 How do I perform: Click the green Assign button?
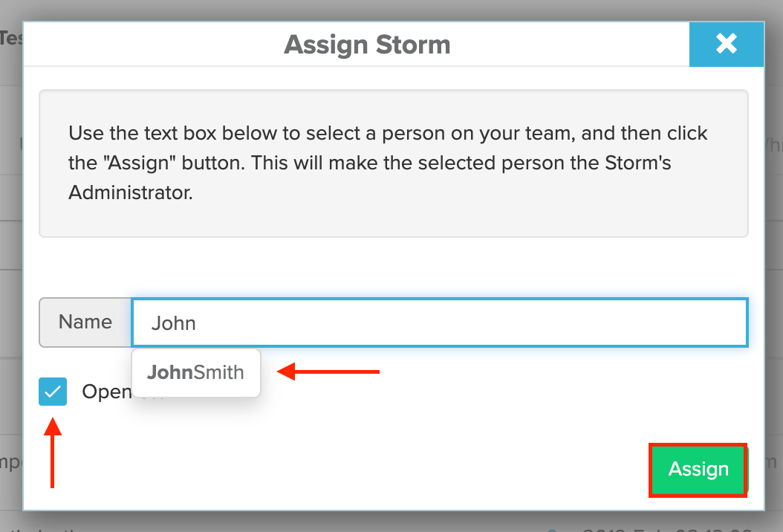[698, 470]
